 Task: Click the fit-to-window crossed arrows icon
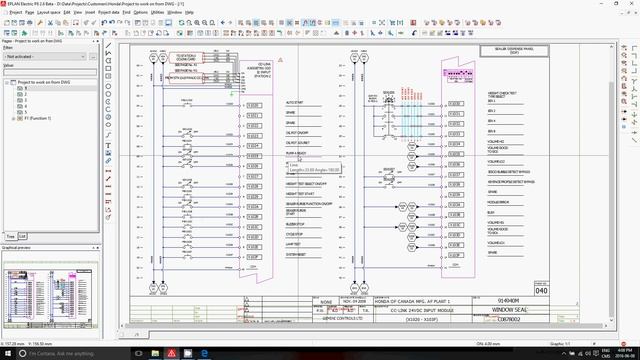382,23
